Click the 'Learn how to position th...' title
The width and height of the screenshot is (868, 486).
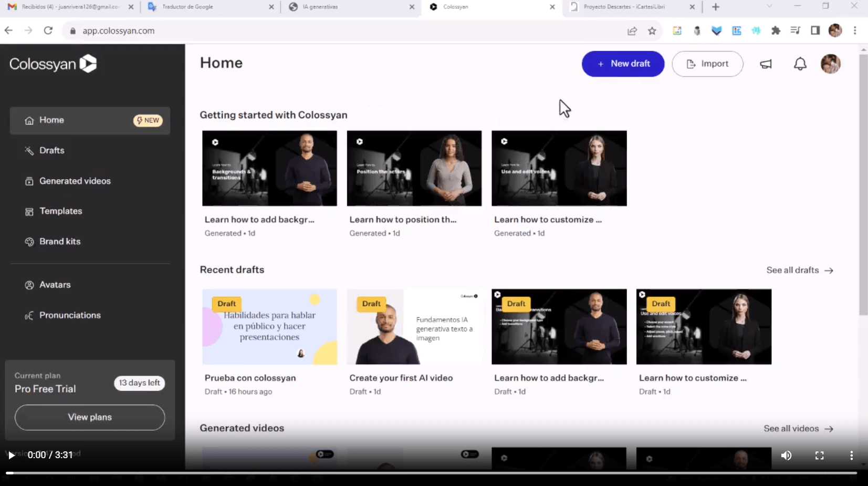click(403, 220)
